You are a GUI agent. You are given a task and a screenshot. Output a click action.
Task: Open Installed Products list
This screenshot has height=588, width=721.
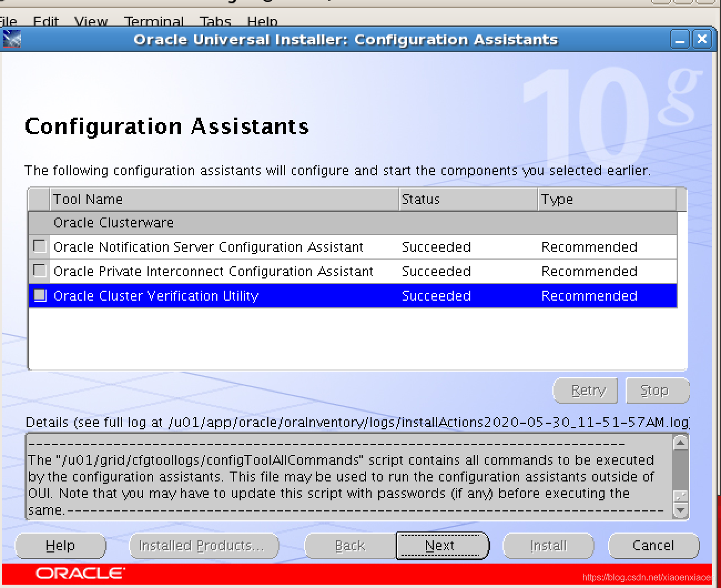(204, 546)
